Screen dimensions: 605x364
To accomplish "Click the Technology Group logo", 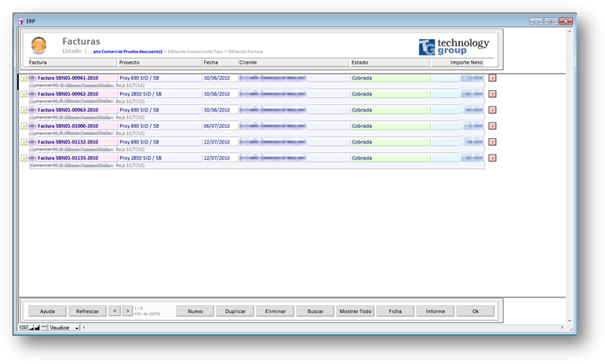I will pos(454,46).
